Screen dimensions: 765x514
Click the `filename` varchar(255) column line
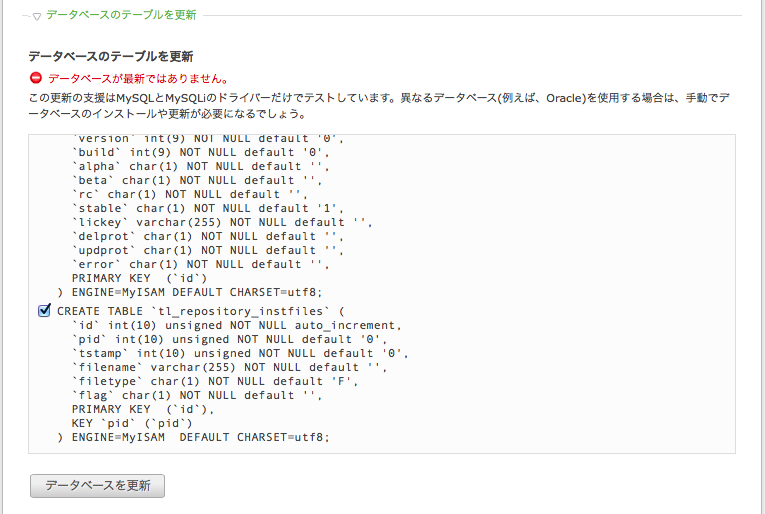tap(229, 367)
